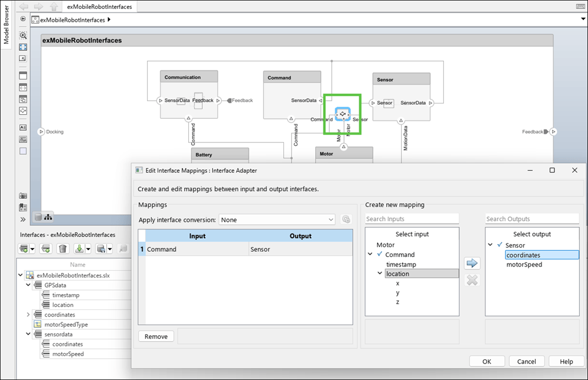Click the breadcrumb arrow after exMobileRobotInterfaces

(109, 19)
